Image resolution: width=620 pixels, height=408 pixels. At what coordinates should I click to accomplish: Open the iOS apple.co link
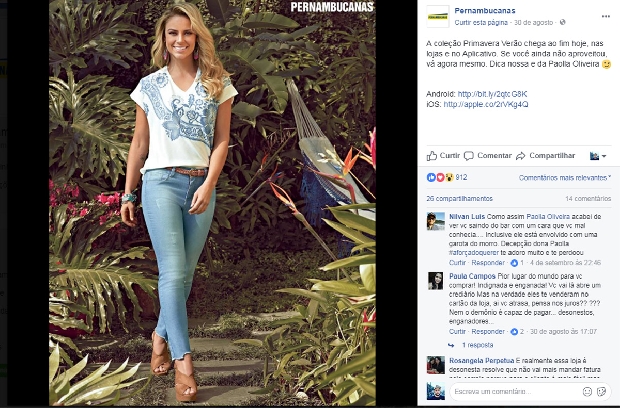click(486, 104)
